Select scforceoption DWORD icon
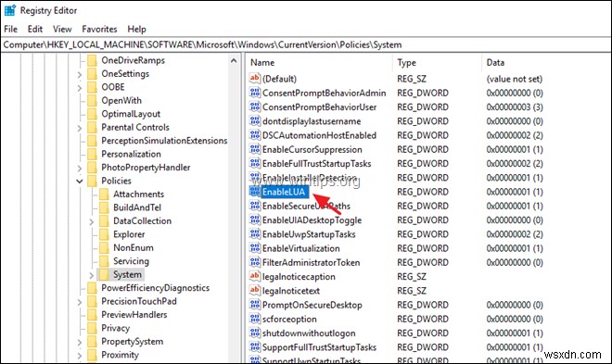The width and height of the screenshot is (612, 364). 254,319
